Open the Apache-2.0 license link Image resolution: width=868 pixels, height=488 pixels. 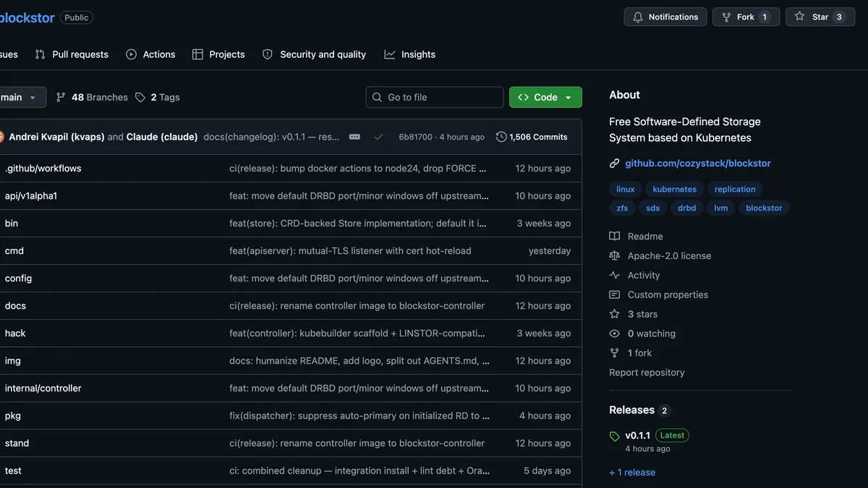(x=660, y=256)
